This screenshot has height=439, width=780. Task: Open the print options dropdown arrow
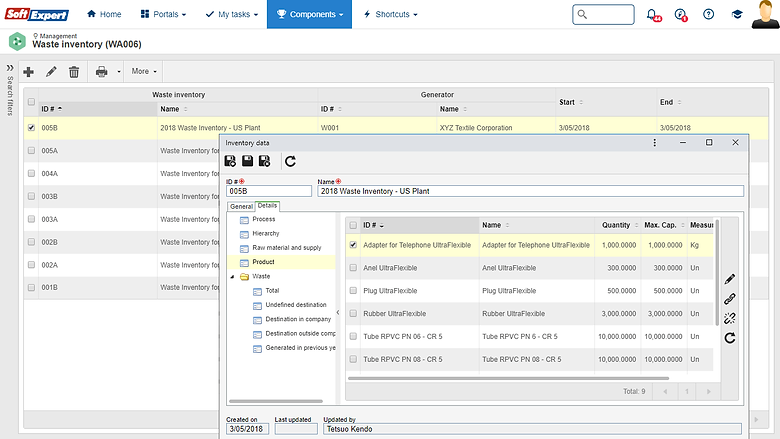coord(119,72)
